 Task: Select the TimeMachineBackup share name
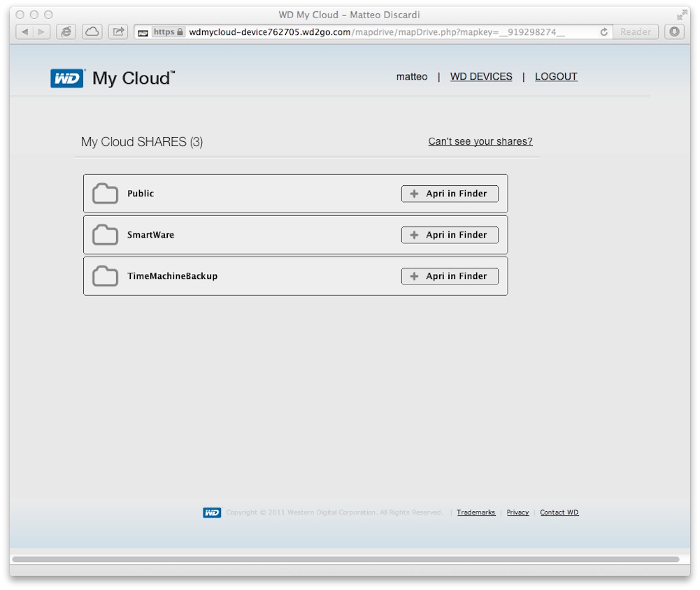[172, 276]
